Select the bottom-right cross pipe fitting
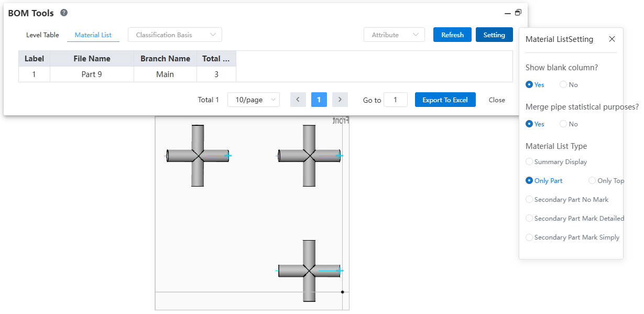Image resolution: width=644 pixels, height=314 pixels. [x=309, y=271]
